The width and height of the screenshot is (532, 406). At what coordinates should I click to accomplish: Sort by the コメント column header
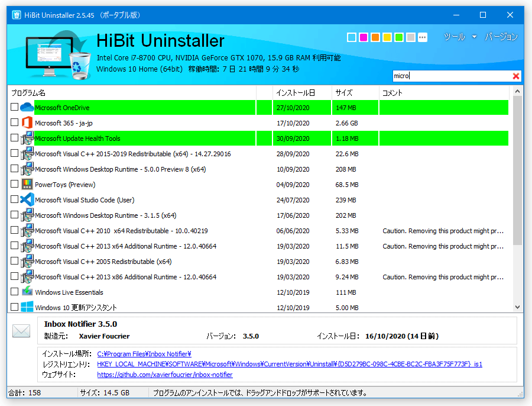[x=444, y=93]
